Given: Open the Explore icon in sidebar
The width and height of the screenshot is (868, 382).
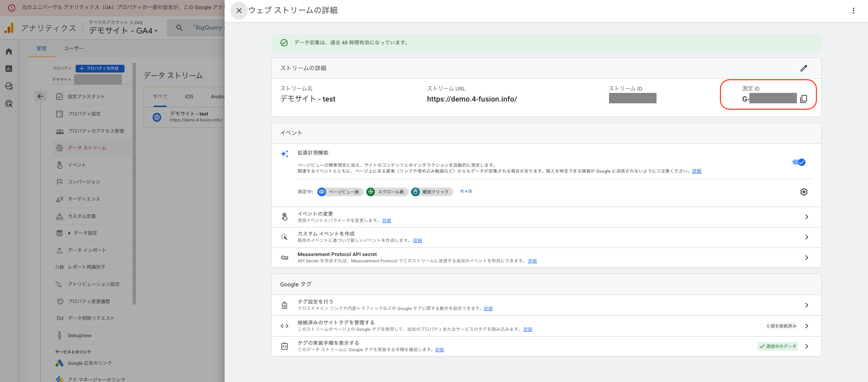Looking at the screenshot, I should coord(9,86).
